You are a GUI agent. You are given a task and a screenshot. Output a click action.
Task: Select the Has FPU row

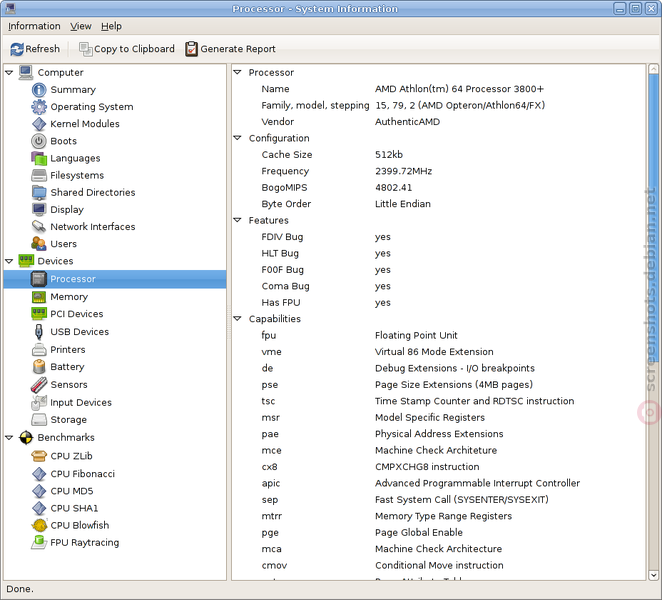438,302
